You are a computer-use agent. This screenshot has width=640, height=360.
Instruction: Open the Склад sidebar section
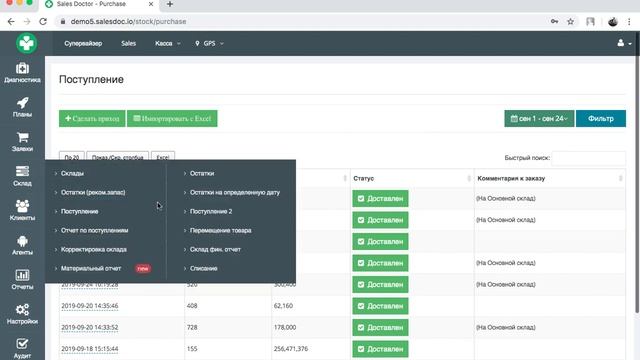point(22,176)
